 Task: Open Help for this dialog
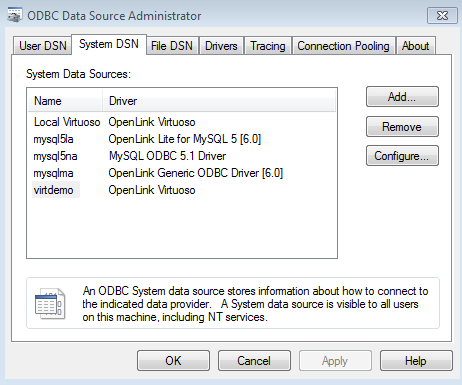pos(416,361)
